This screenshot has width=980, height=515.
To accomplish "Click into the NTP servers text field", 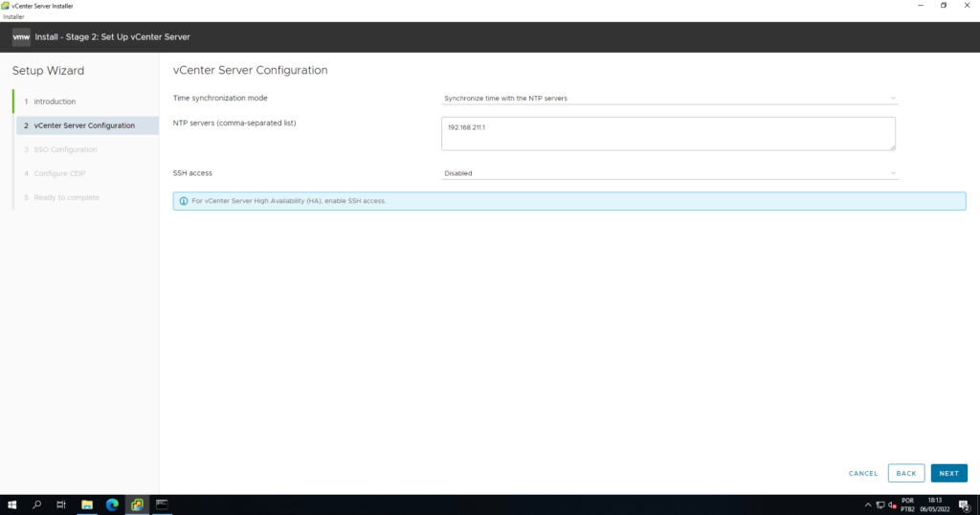I will point(668,134).
